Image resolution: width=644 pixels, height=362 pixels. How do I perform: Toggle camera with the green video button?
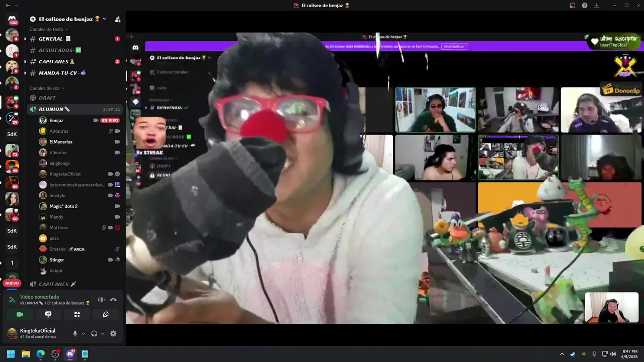[20, 314]
